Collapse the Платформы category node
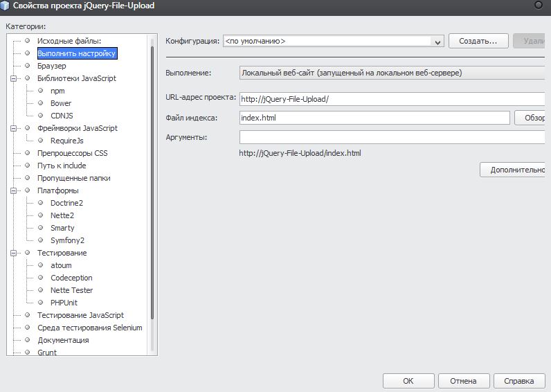Viewport: 551px width, 392px height. pos(13,190)
